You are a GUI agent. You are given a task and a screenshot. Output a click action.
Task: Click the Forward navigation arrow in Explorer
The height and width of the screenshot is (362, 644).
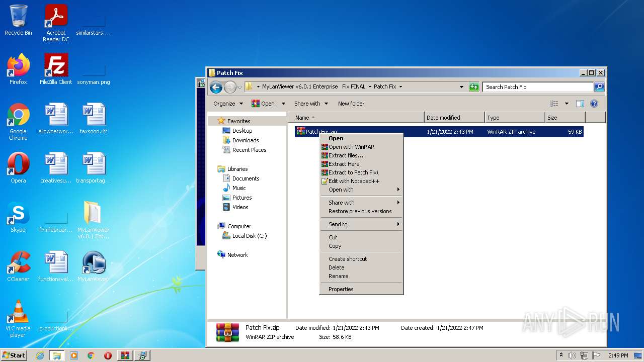pyautogui.click(x=230, y=87)
